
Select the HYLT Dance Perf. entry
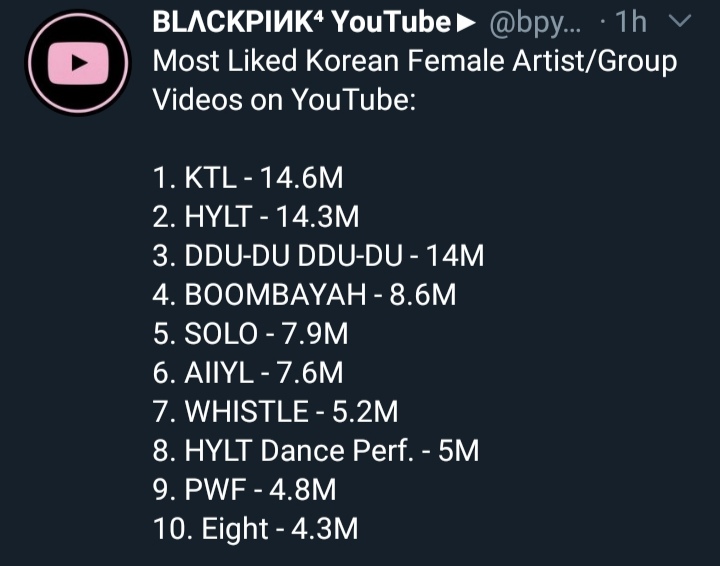(316, 451)
